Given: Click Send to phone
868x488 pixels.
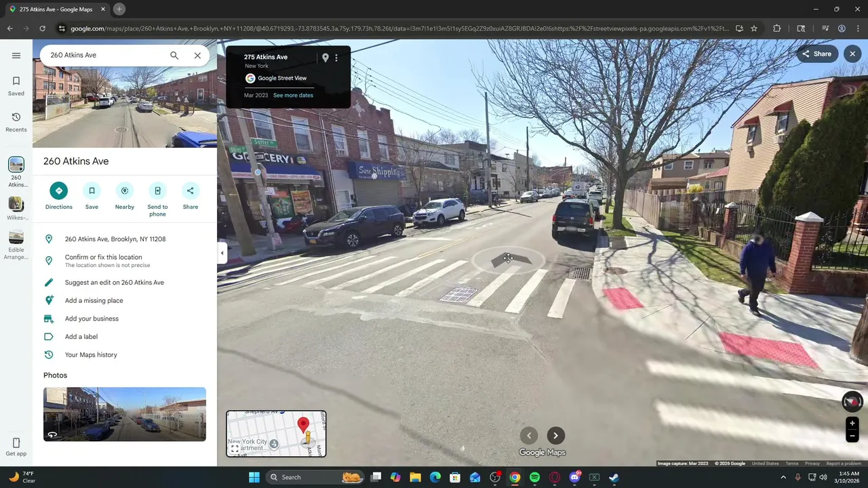Looking at the screenshot, I should click(157, 200).
